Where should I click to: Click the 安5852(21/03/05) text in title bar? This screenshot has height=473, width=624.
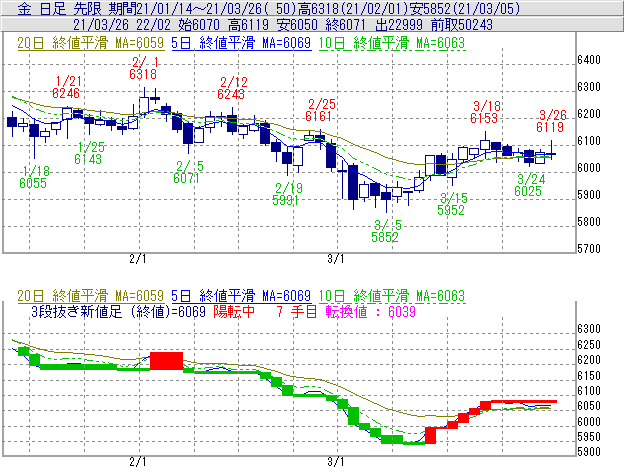[x=465, y=9]
